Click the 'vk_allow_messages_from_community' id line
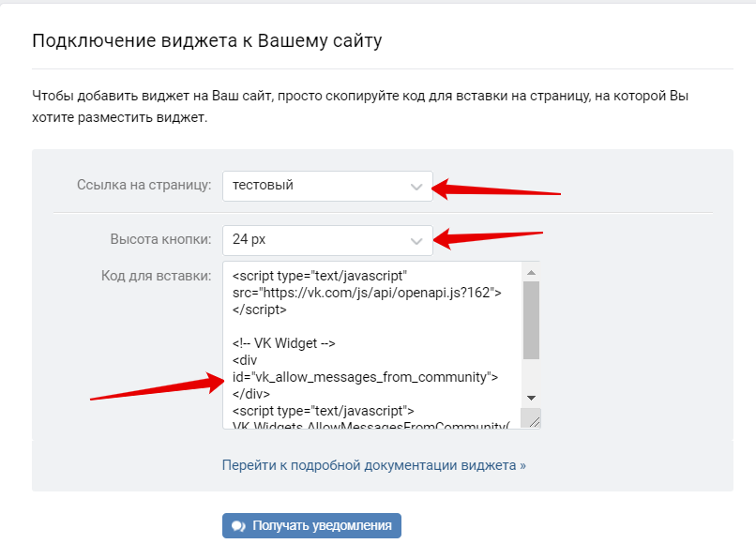Image resolution: width=756 pixels, height=559 pixels. 364,377
